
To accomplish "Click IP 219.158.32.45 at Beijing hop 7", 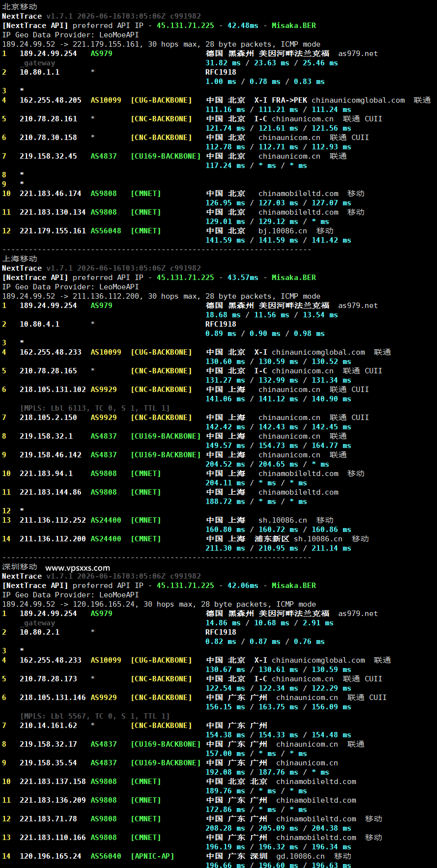I will coord(48,156).
